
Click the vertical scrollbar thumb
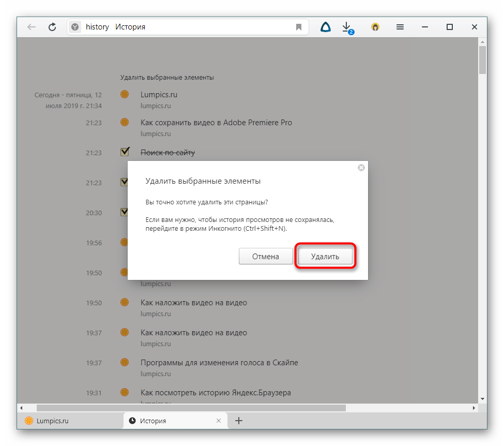coord(482,60)
